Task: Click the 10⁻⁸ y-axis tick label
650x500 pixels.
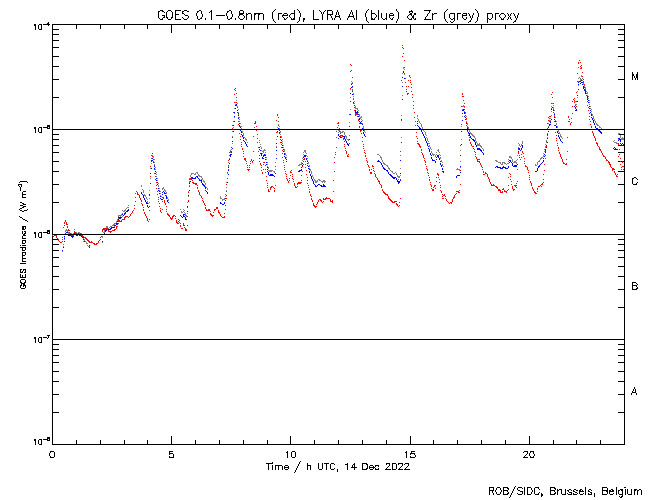Action: pyautogui.click(x=39, y=441)
